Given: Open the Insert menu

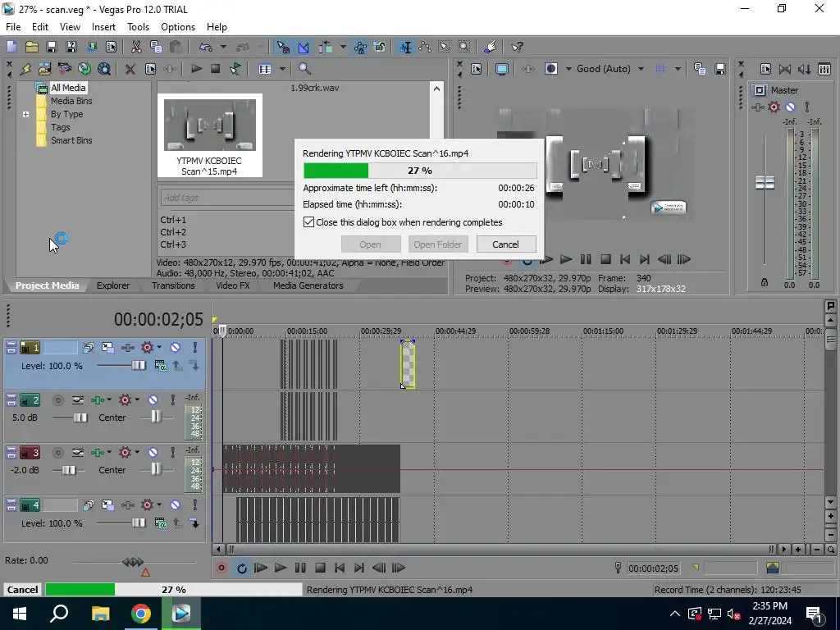Looking at the screenshot, I should [x=103, y=27].
